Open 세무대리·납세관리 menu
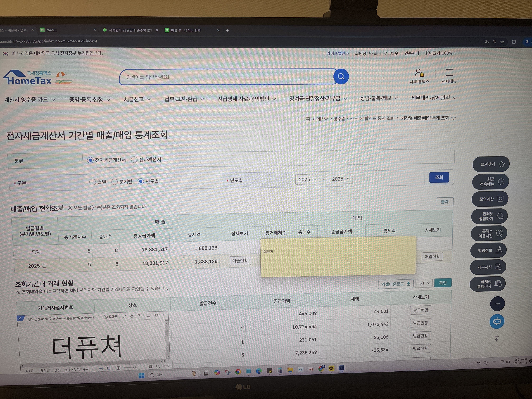Viewport: 532px width, 399px height. 434,98
